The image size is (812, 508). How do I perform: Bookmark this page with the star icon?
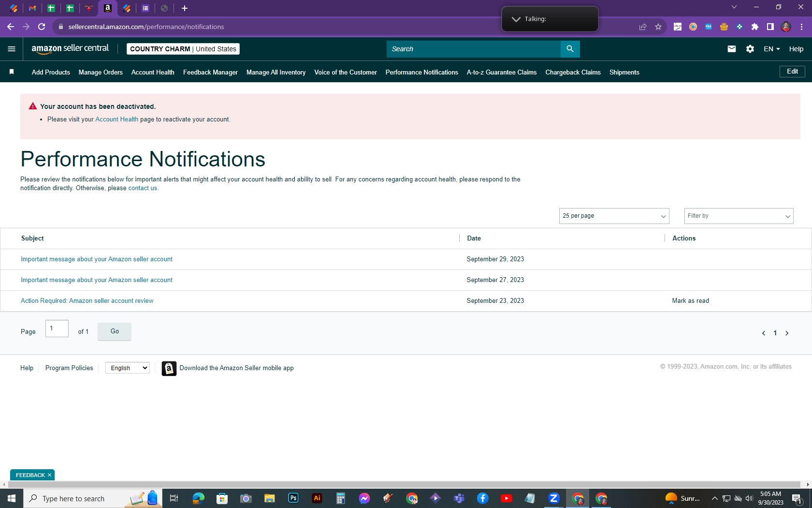pos(658,27)
